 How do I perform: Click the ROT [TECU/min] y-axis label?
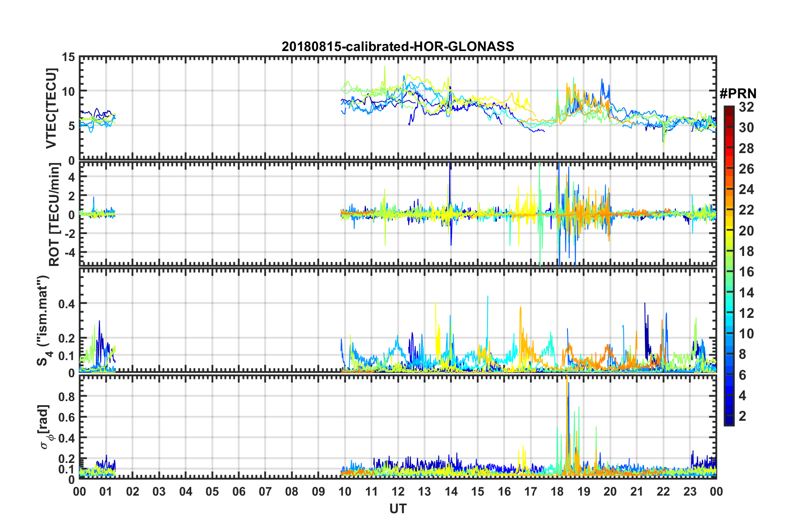click(54, 214)
